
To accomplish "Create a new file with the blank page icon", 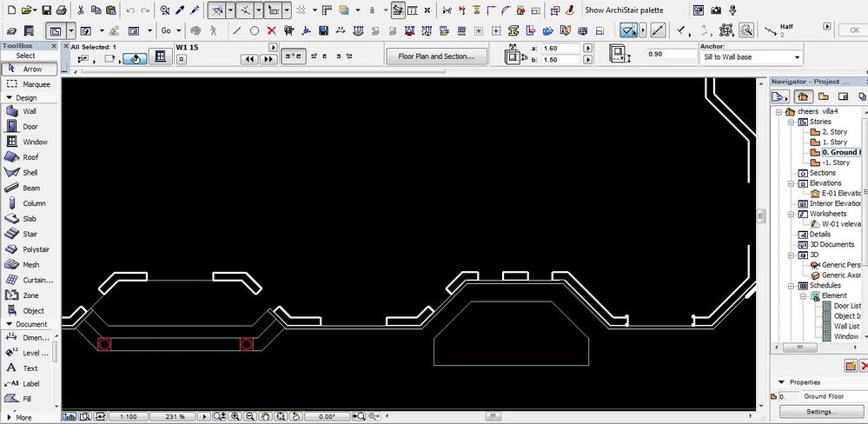I will (x=11, y=10).
